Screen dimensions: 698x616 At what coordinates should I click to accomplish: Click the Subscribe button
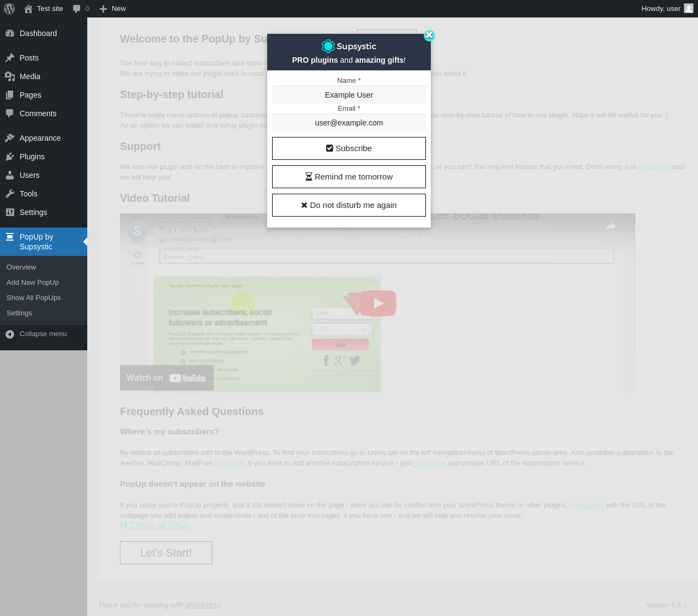[349, 148]
